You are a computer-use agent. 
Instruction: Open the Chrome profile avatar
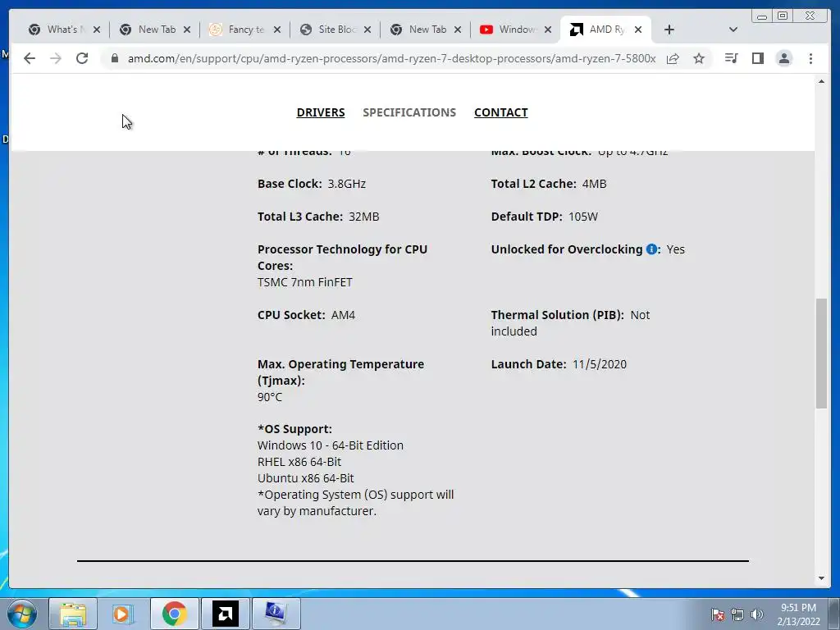tap(783, 58)
